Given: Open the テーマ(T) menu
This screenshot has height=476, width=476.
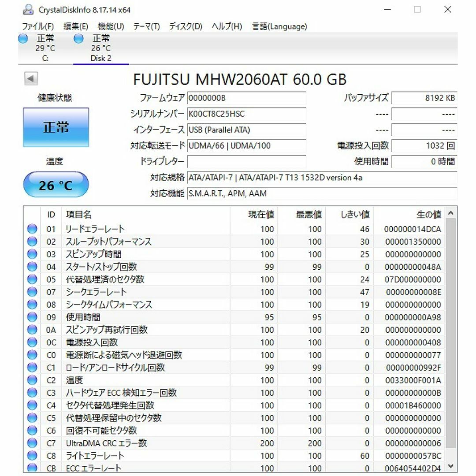Looking at the screenshot, I should point(146,26).
